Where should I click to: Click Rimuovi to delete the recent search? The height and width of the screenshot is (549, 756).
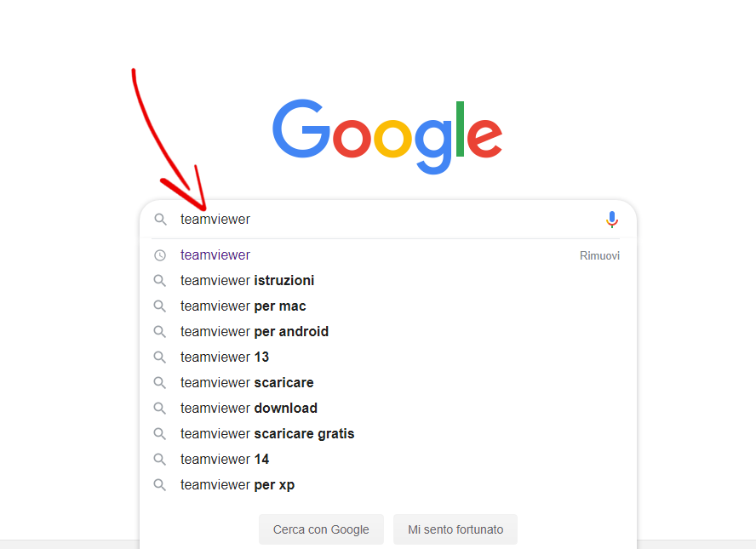coord(599,255)
